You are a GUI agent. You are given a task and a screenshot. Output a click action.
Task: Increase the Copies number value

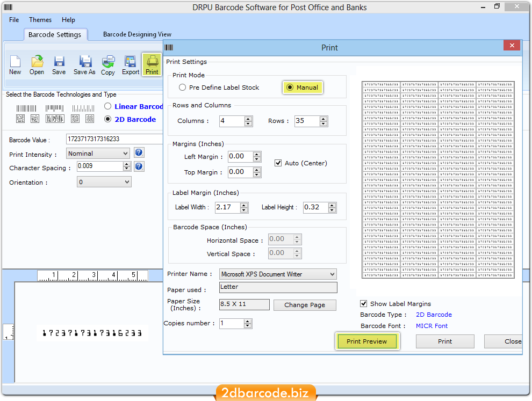(248, 321)
